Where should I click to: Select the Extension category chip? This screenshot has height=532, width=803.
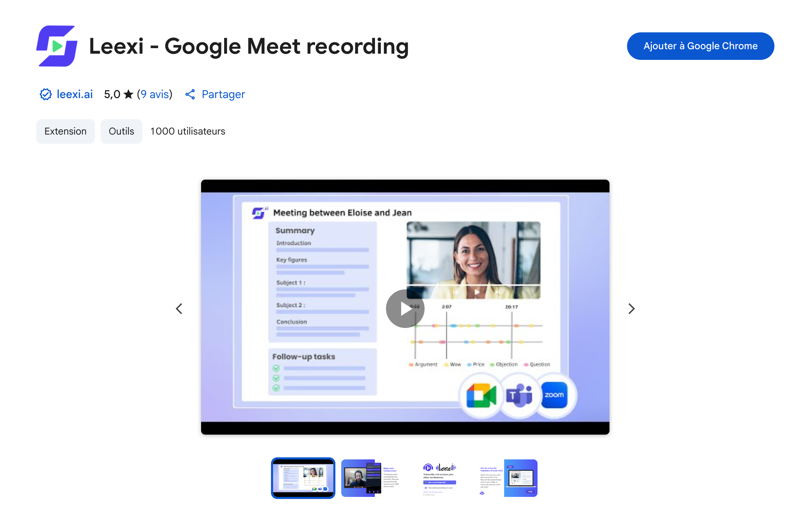(x=65, y=131)
